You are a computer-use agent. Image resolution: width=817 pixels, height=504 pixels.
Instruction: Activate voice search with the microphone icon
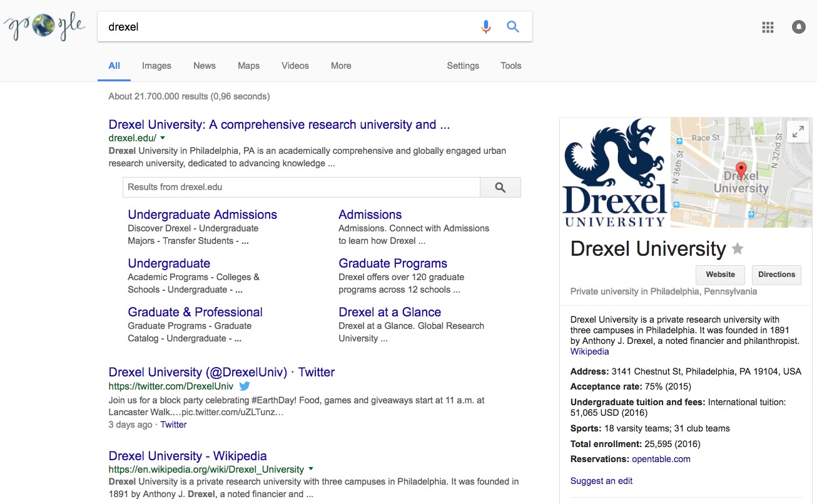485,26
